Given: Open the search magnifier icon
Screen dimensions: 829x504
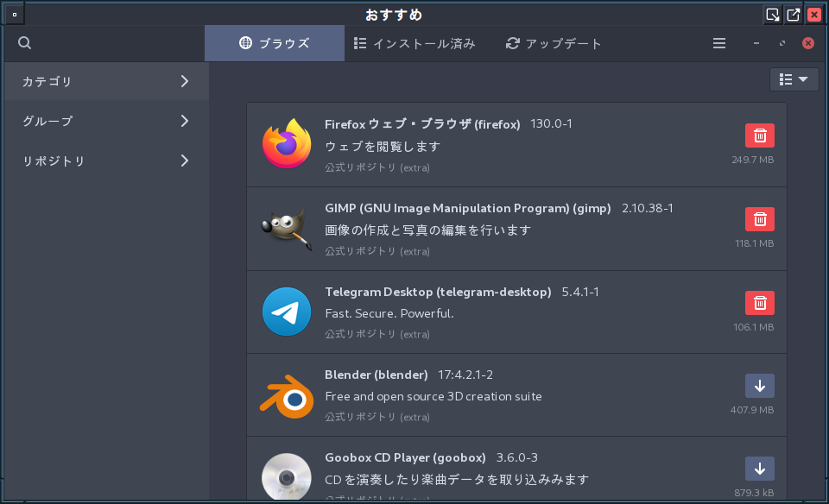Looking at the screenshot, I should 24,43.
